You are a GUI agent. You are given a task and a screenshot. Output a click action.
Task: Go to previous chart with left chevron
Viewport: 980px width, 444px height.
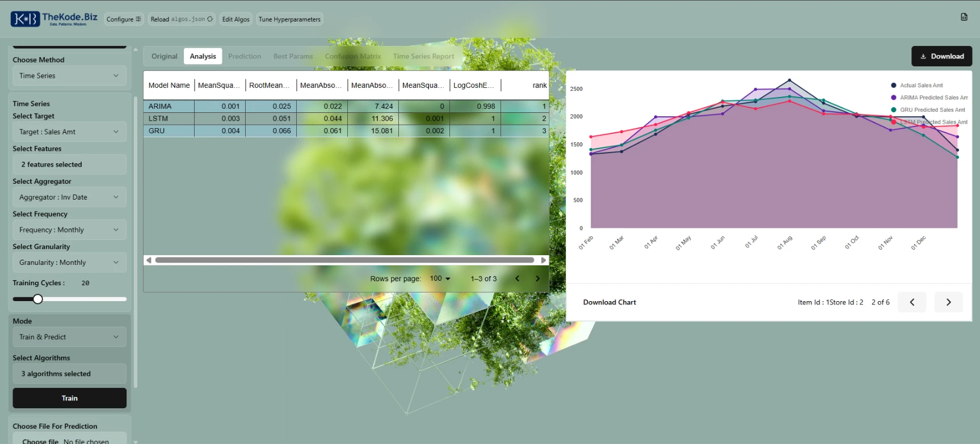click(x=912, y=302)
